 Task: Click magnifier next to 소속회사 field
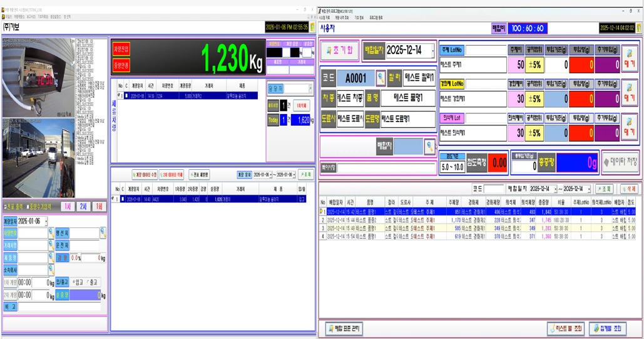tap(51, 270)
